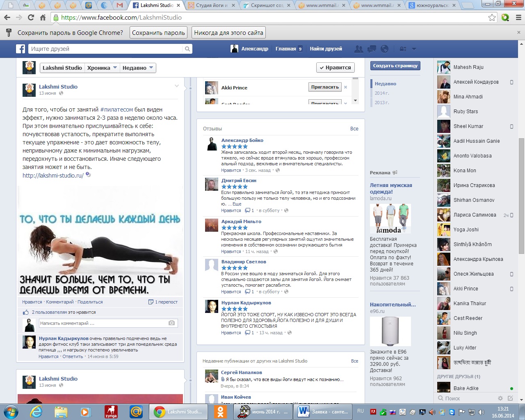Open the yoga plank post image
The image size is (525, 420).
[x=100, y=241]
